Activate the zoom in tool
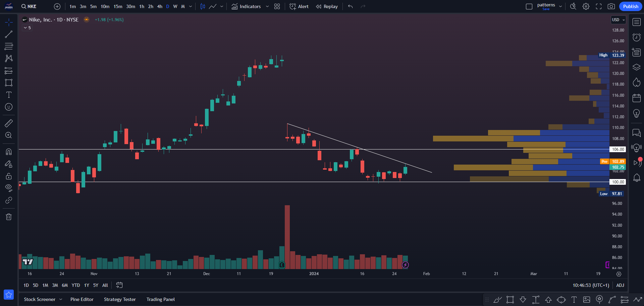644x306 pixels. [9, 135]
